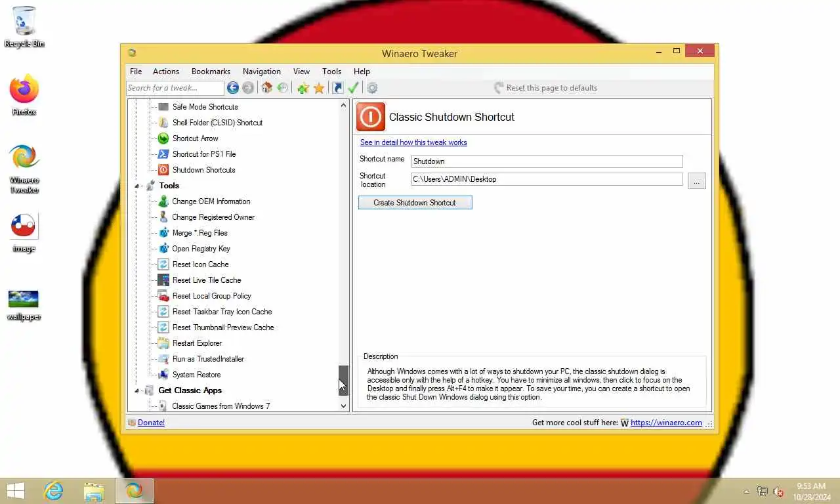This screenshot has height=504, width=840.
Task: Click into the Shortcut location field
Action: tap(547, 179)
